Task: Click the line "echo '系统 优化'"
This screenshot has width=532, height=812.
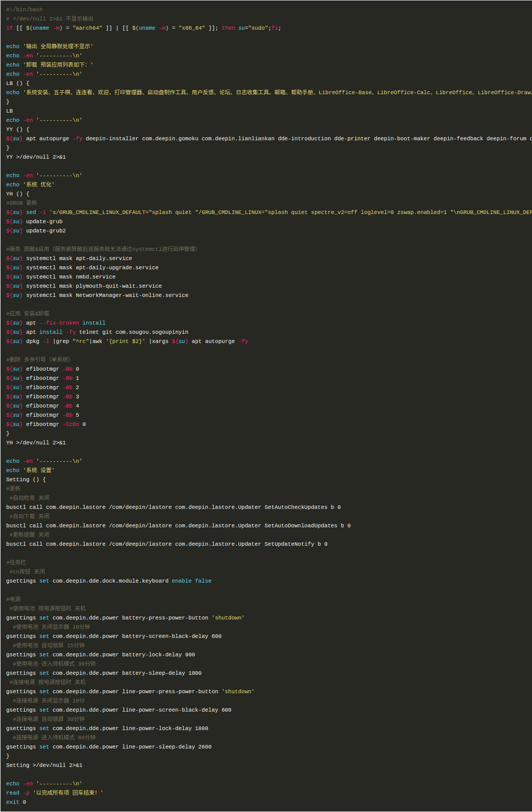Action: coord(30,185)
